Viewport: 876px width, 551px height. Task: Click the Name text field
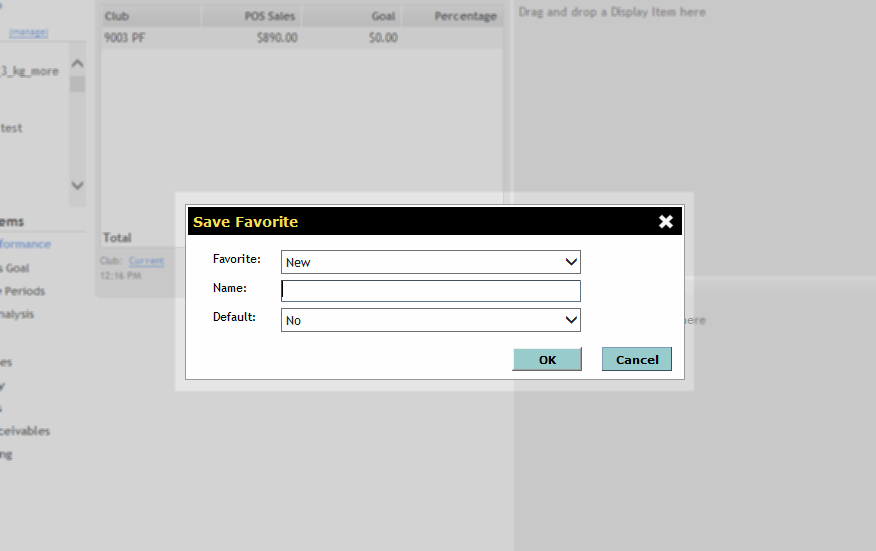click(x=431, y=291)
